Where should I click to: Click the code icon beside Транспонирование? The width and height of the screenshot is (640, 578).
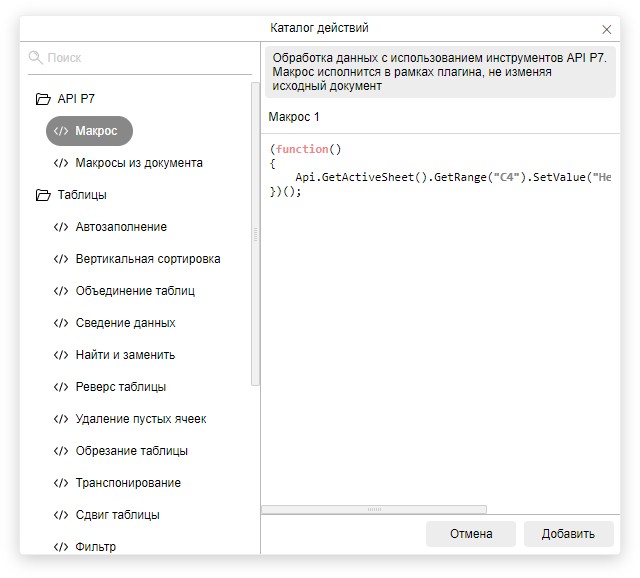[61, 483]
